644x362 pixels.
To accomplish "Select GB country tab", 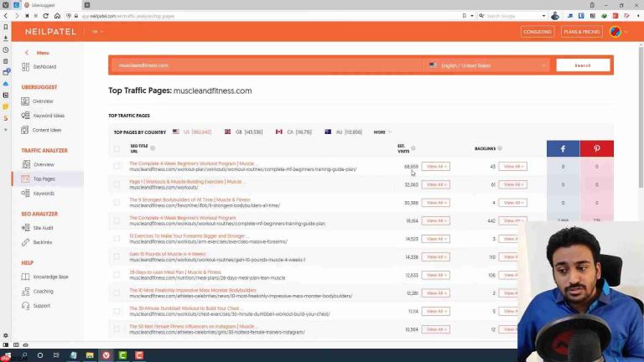I will click(x=243, y=132).
